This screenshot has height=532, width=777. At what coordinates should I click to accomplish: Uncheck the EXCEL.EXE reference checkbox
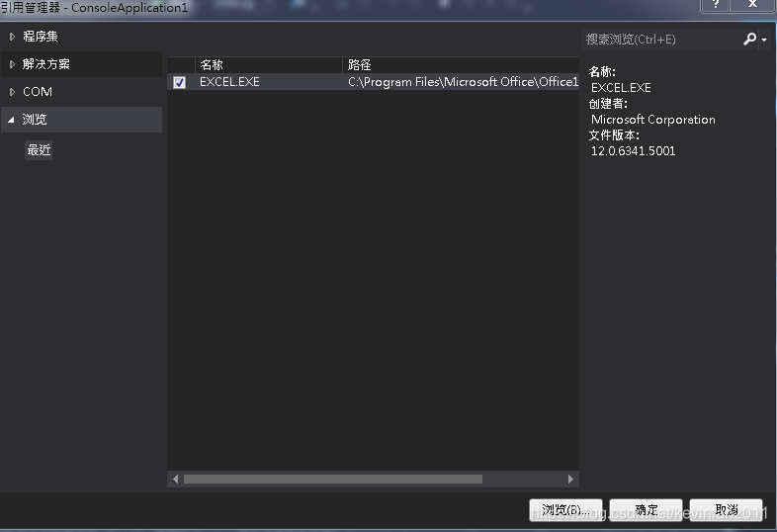tap(179, 82)
